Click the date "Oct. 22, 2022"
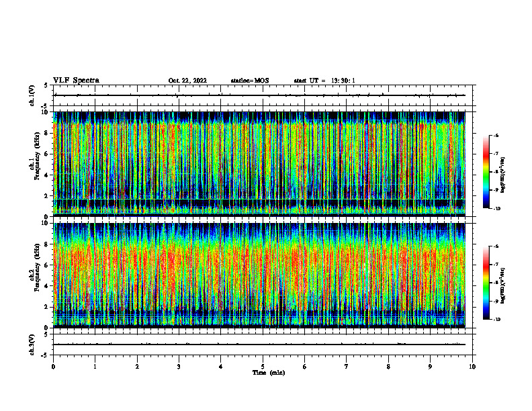 (187, 81)
